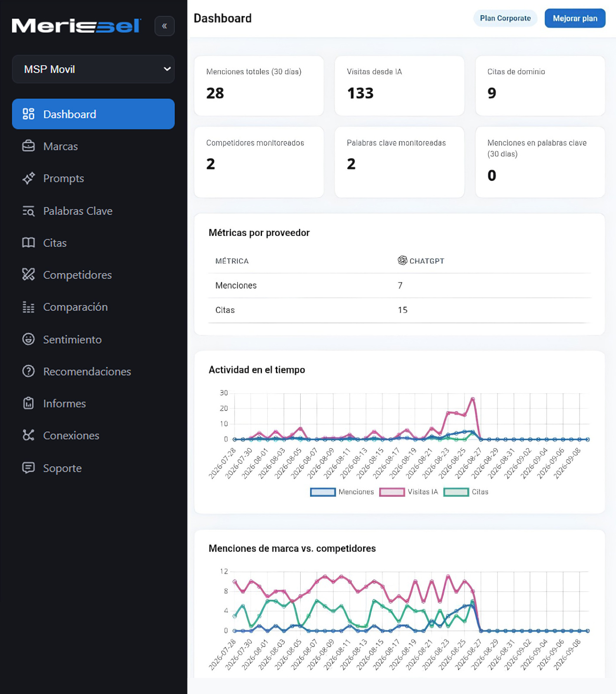The width and height of the screenshot is (616, 694).
Task: Collapse the sidebar with double-chevron button
Action: tap(164, 26)
